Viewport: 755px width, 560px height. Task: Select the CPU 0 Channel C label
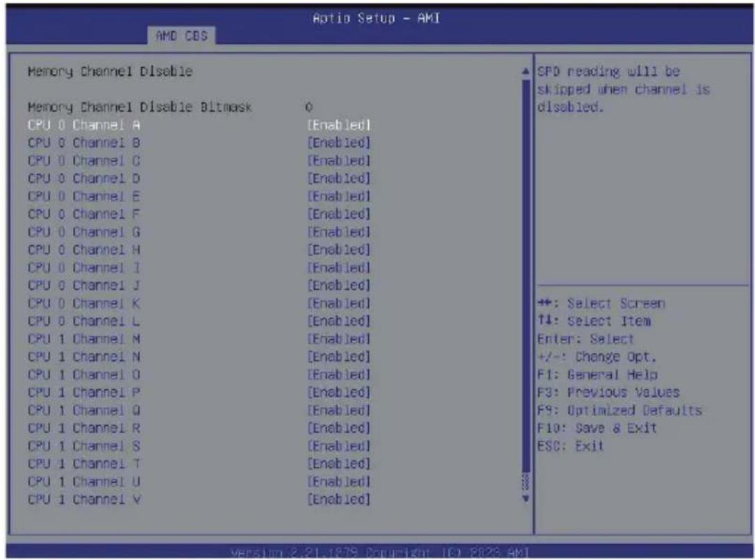pyautogui.click(x=84, y=160)
